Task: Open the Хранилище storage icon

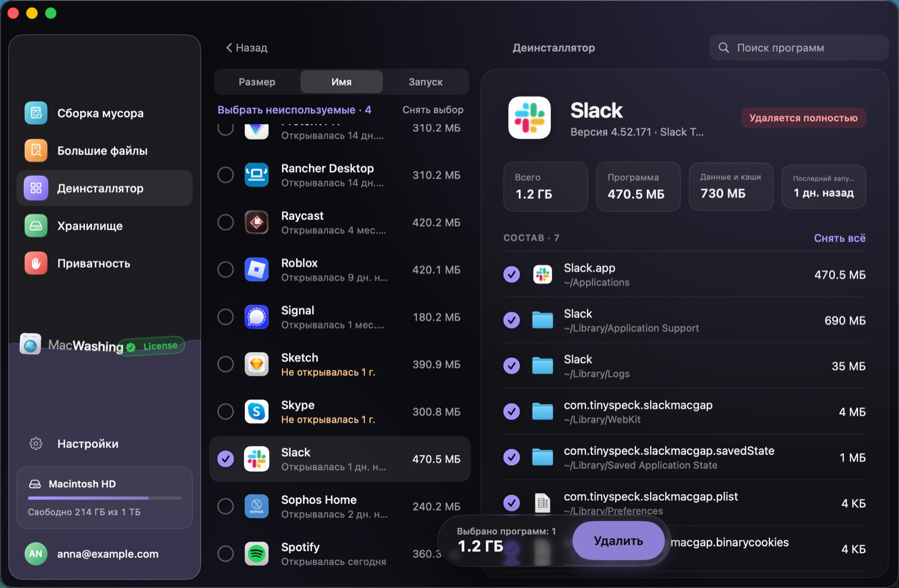Action: [36, 226]
